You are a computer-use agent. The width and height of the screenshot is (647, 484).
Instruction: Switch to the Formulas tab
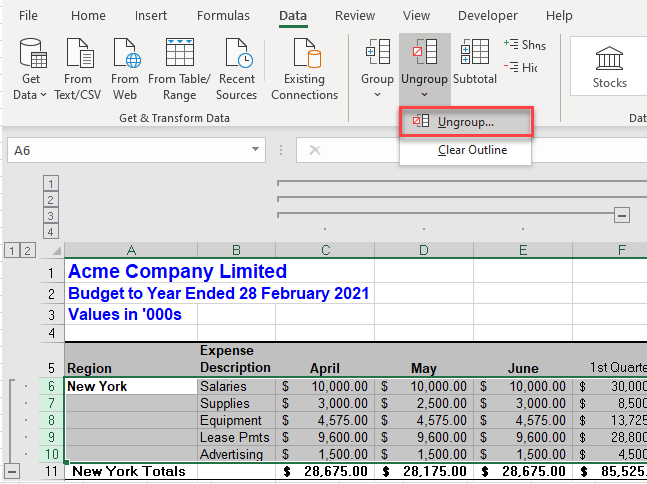tap(223, 16)
